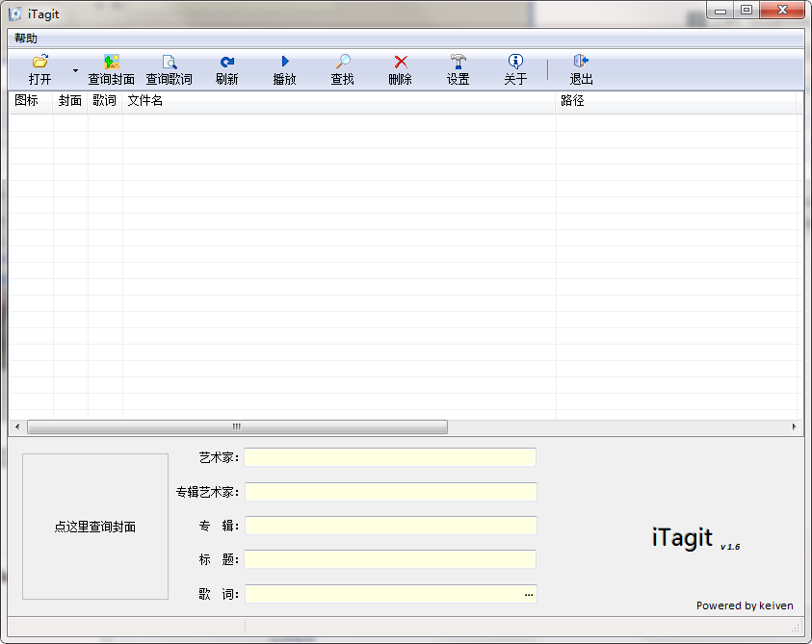This screenshot has height=644, width=812.
Task: Click the 标题 title input field
Action: [390, 559]
